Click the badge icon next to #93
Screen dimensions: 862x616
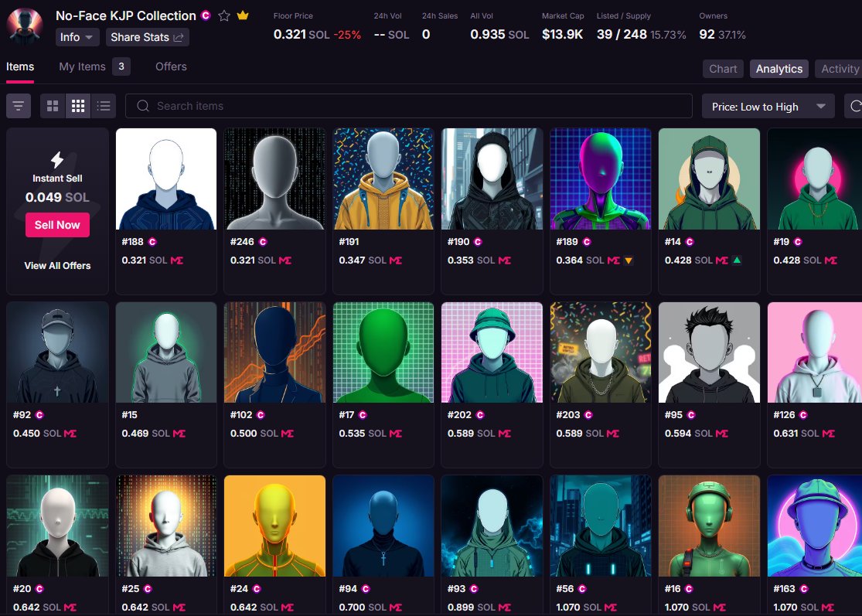pyautogui.click(x=474, y=588)
